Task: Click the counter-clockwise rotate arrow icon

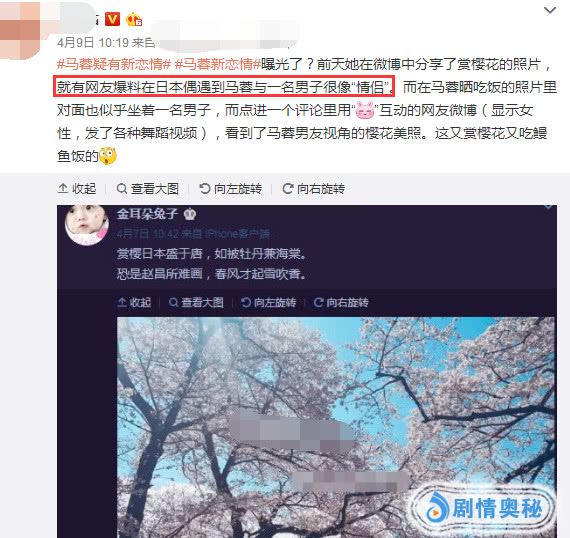Action: coord(205,189)
